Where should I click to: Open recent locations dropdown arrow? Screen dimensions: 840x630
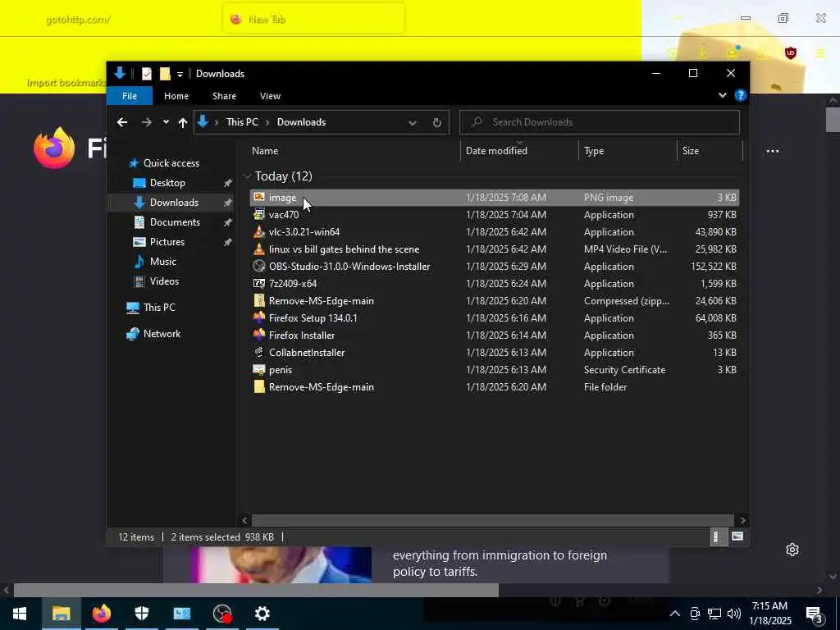pyautogui.click(x=166, y=122)
